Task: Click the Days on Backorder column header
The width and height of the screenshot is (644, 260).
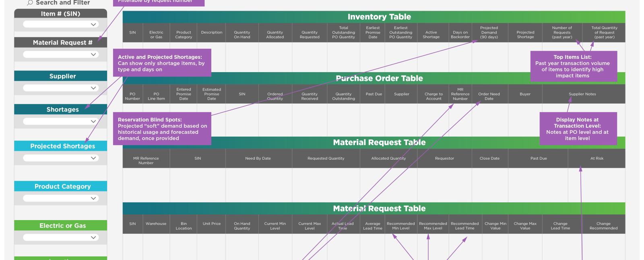Action: coord(460,35)
